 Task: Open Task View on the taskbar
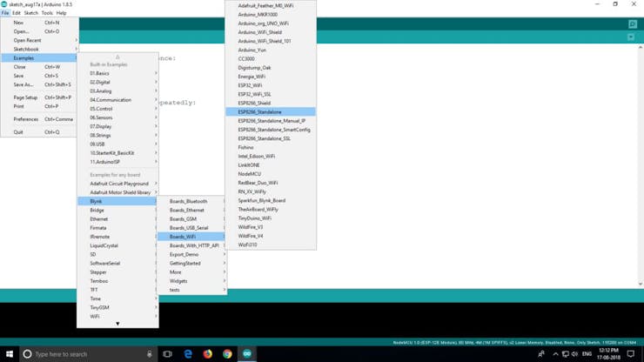(x=168, y=354)
